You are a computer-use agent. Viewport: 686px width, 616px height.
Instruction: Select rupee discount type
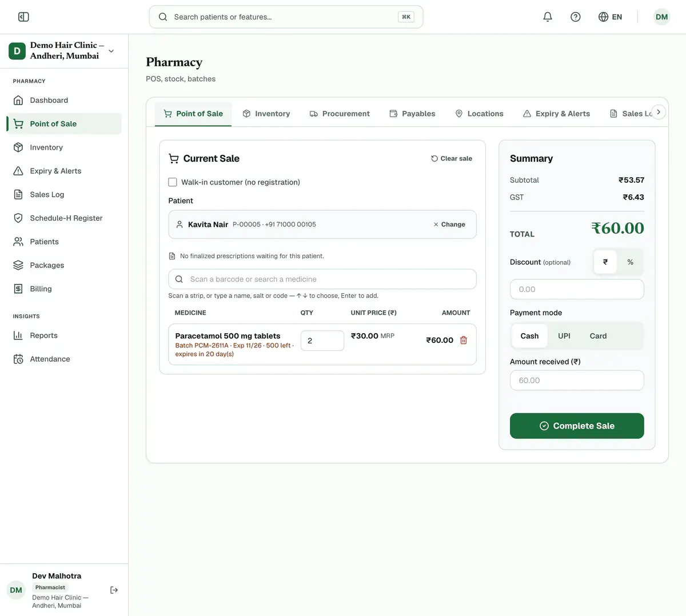pyautogui.click(x=605, y=262)
